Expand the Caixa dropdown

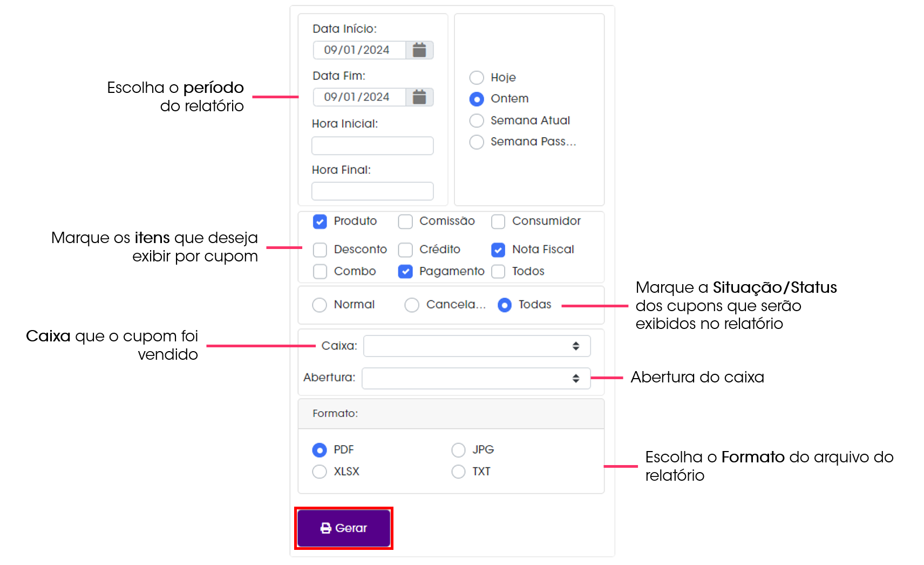477,346
